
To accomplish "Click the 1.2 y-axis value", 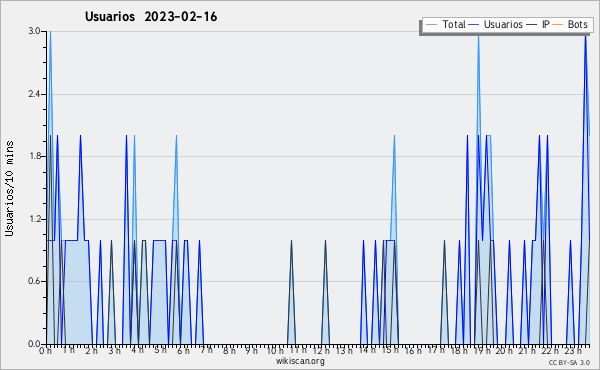I will [x=34, y=219].
